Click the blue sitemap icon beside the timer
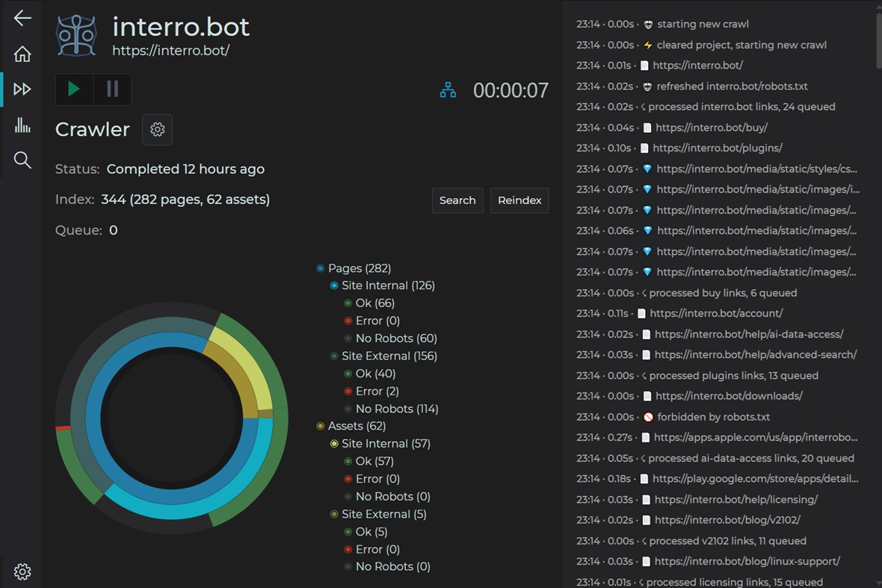 [448, 90]
